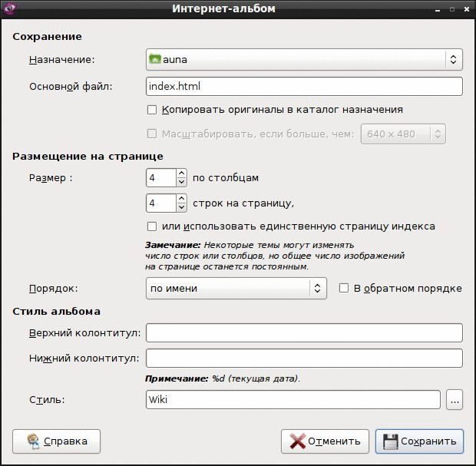Click the Основной файл index.html field
This screenshot has height=466, width=476.
(304, 87)
